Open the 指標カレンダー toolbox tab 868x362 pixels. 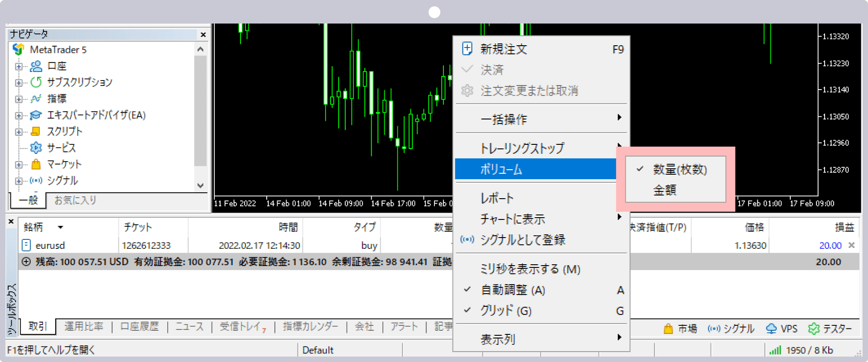coord(310,326)
